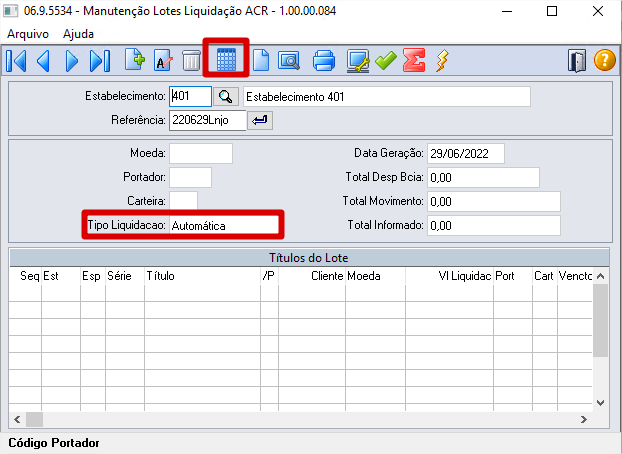Click the Tipo Liquidacao Automática field
Viewport: 622px width, 454px height.
[x=224, y=225]
